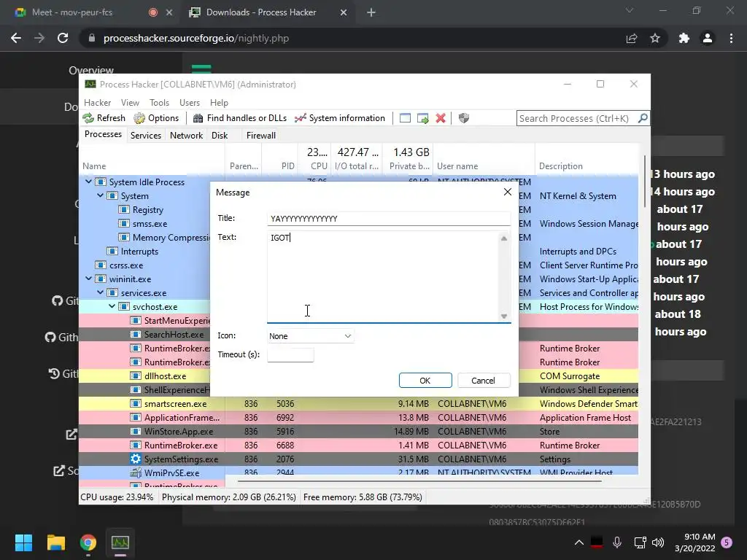This screenshot has width=747, height=560.
Task: Close the Message dialog with X
Action: (508, 192)
